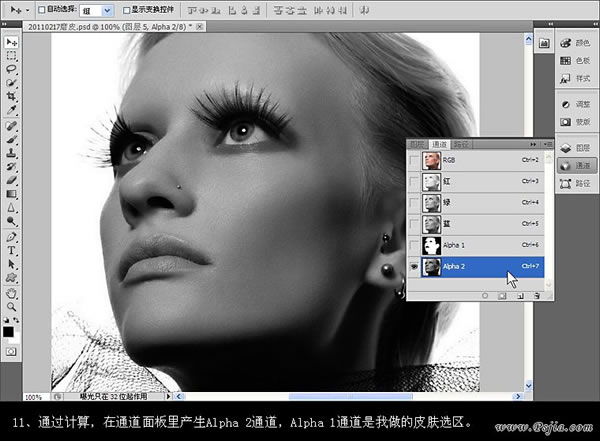Pick the Eyedropper tool
The image size is (600, 441).
(x=11, y=110)
